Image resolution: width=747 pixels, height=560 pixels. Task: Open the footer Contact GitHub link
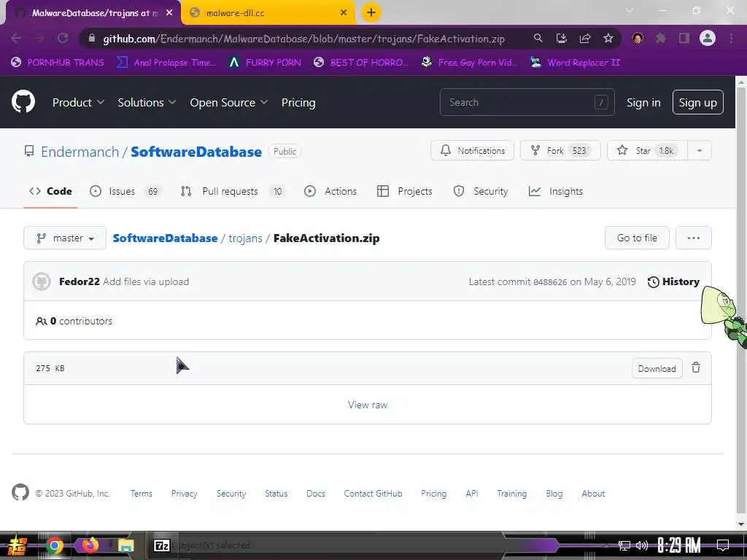point(373,494)
